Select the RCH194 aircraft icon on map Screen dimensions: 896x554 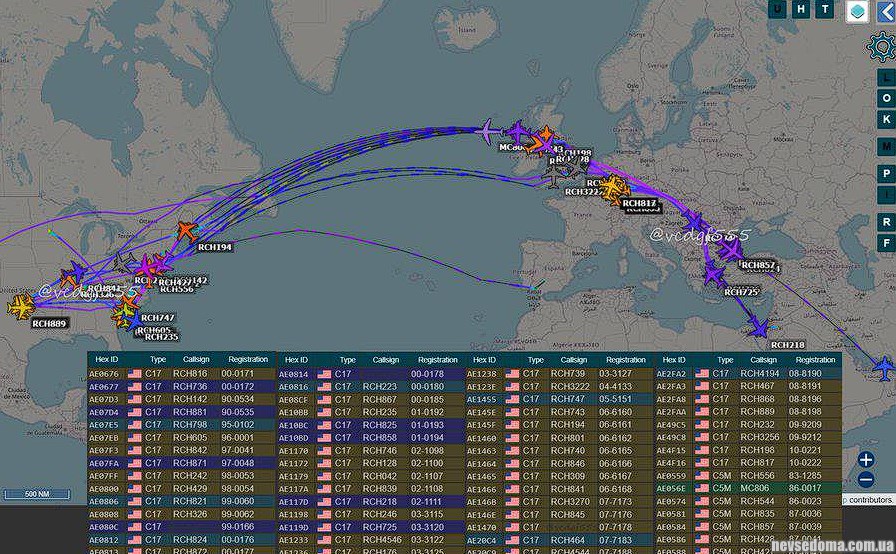click(x=187, y=231)
